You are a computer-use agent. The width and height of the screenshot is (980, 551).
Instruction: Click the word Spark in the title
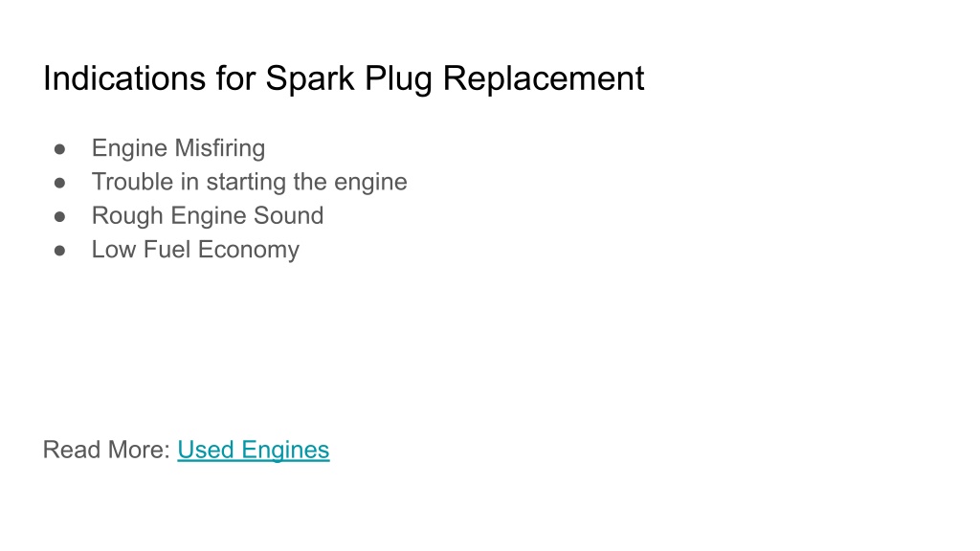coord(310,78)
